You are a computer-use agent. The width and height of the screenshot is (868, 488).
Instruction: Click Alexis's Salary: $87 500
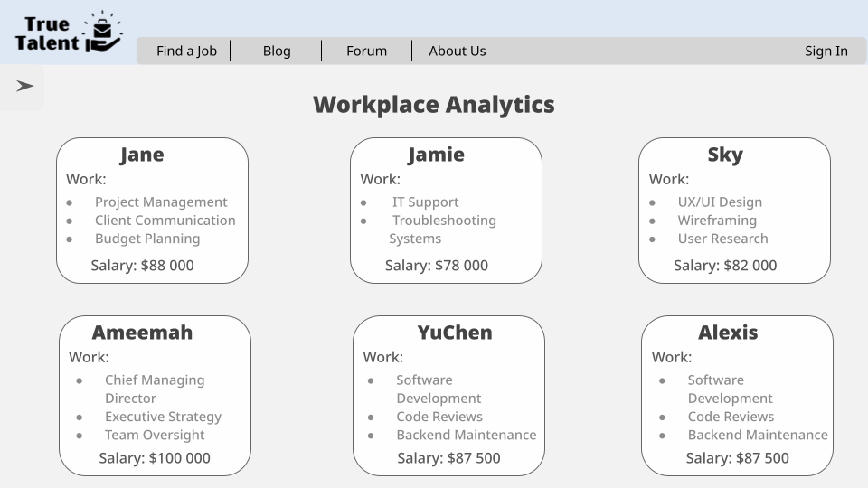(738, 458)
